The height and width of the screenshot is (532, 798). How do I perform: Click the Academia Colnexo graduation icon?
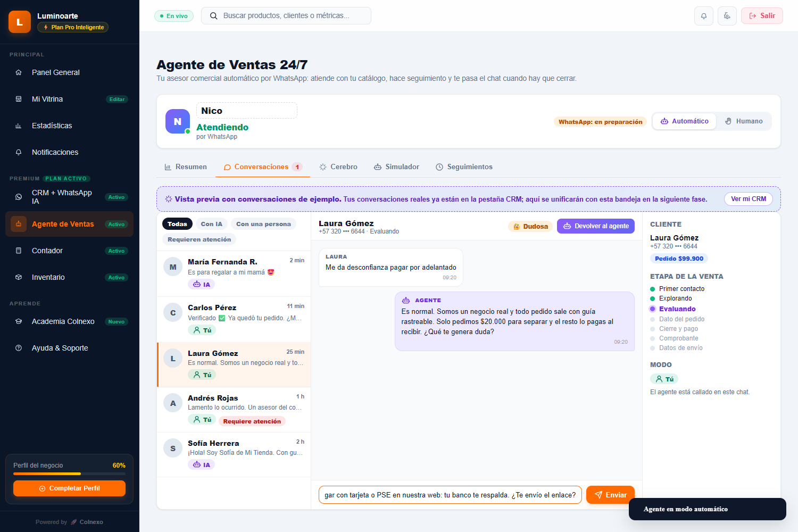[x=19, y=321]
